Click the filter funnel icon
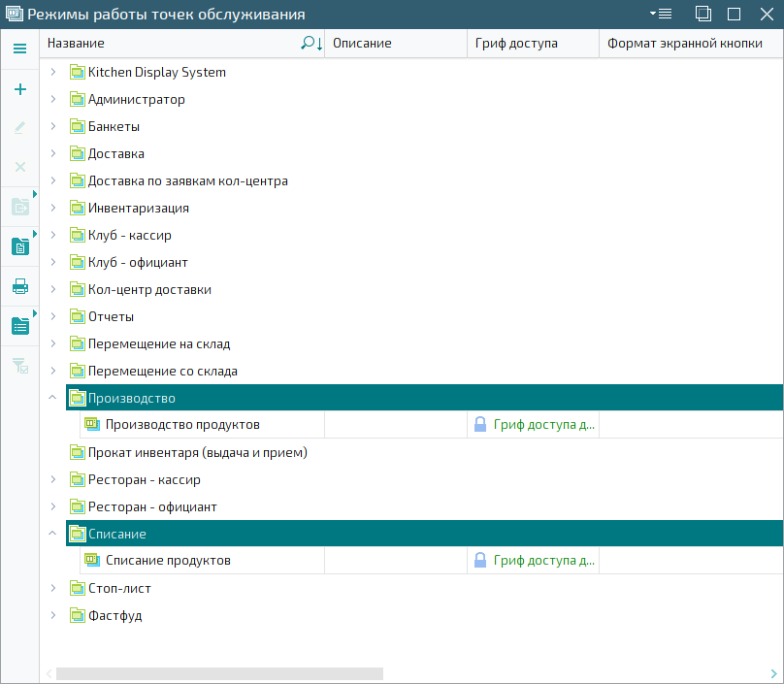 (20, 366)
